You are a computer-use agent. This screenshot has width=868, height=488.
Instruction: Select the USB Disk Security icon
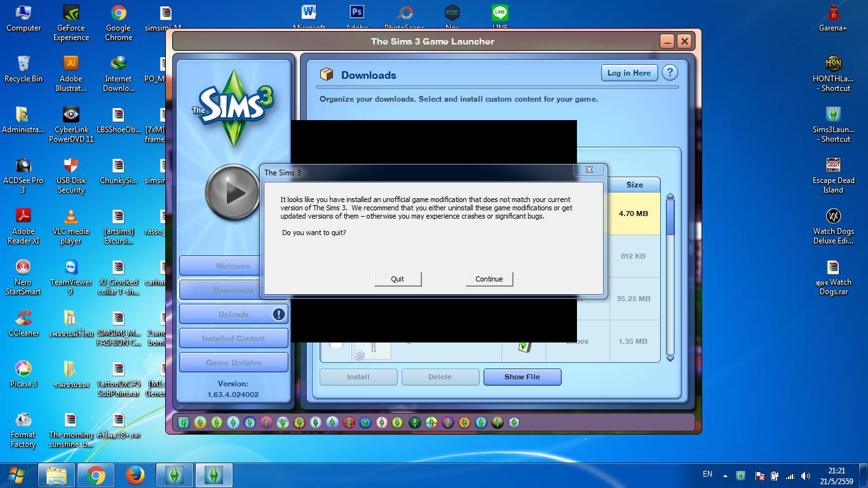71,175
